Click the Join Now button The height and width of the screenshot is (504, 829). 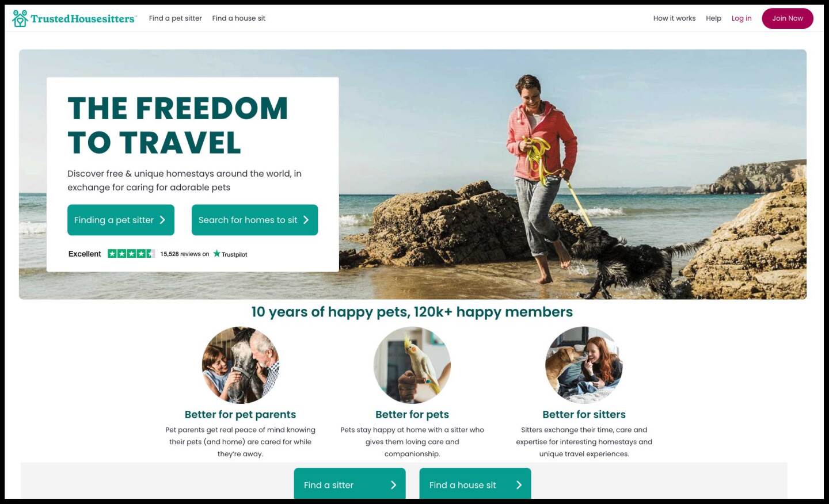788,18
